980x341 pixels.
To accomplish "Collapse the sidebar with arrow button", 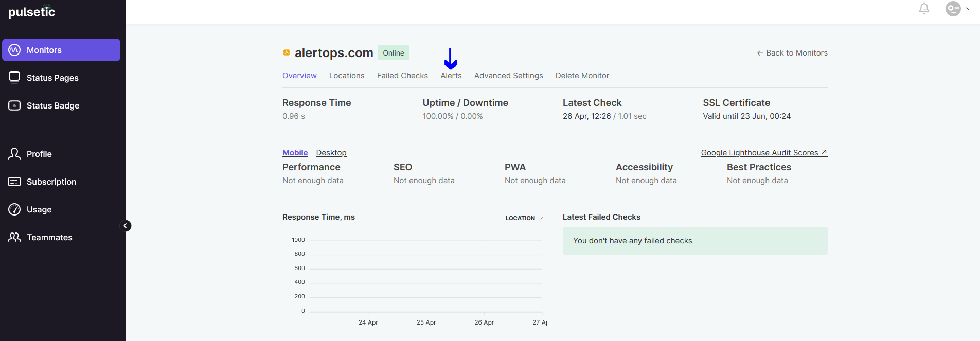I will 126,226.
